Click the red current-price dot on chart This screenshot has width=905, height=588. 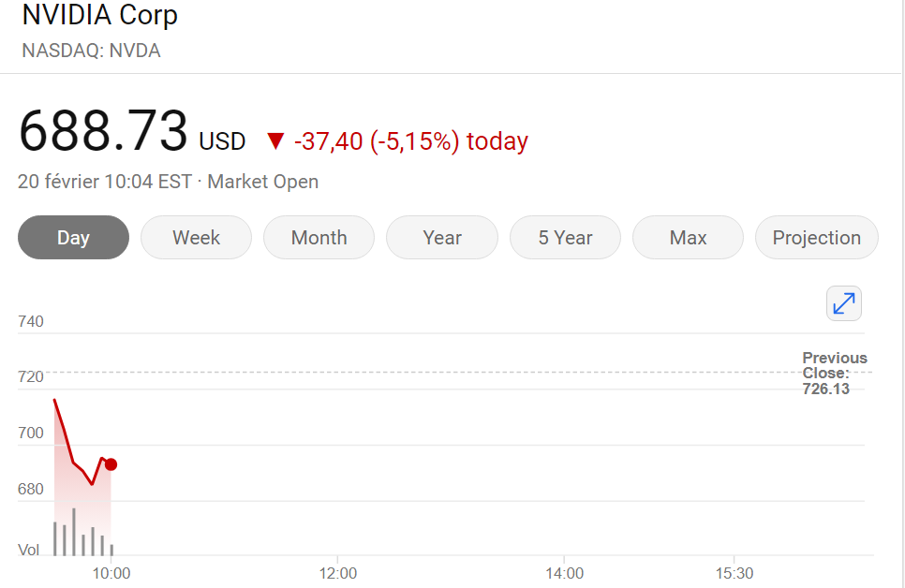(111, 464)
